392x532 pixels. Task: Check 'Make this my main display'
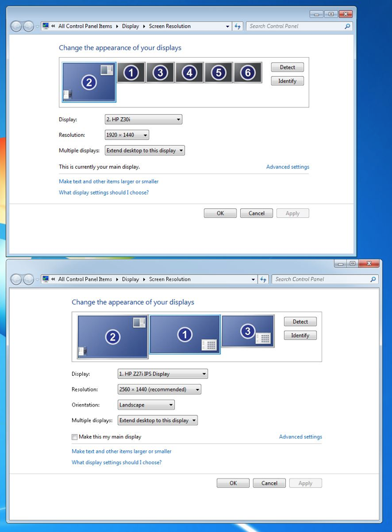[x=74, y=437]
